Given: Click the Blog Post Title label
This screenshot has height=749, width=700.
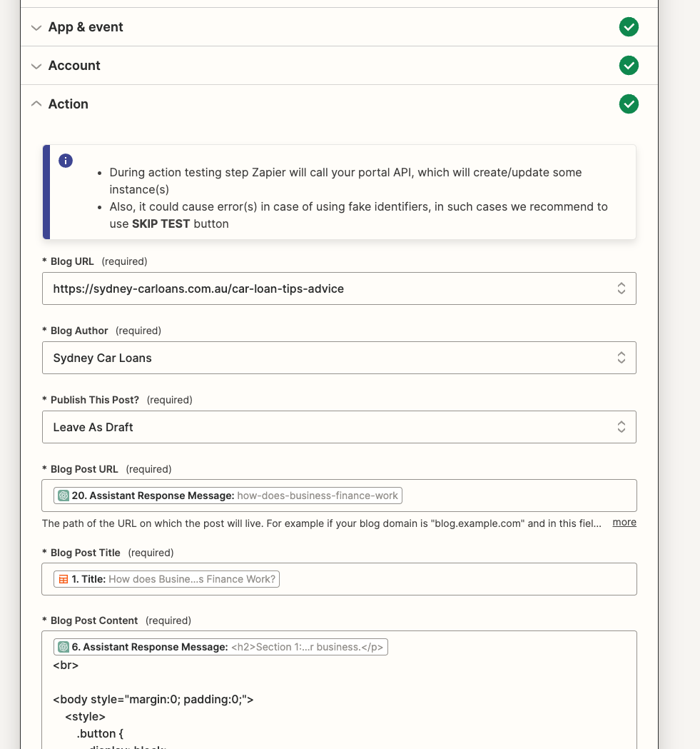Looking at the screenshot, I should [86, 553].
